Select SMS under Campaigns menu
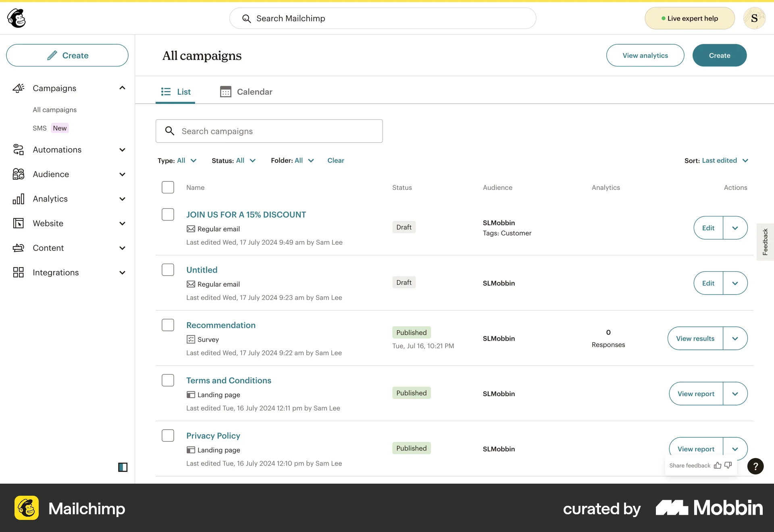 click(x=40, y=128)
